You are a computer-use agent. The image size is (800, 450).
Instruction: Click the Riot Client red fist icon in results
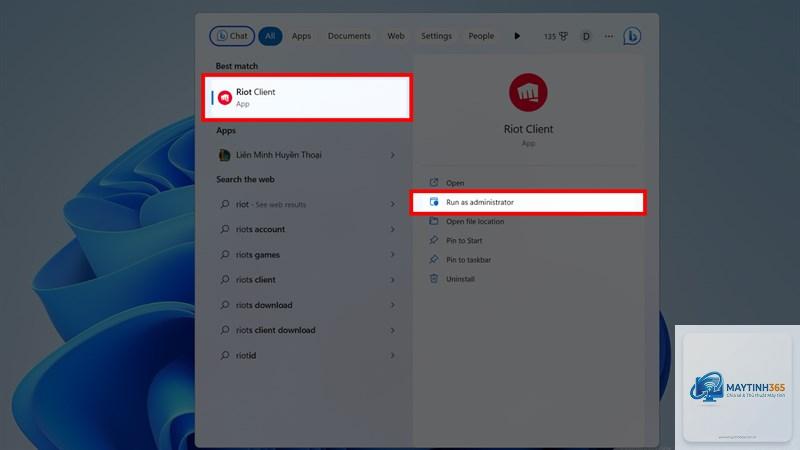225,97
